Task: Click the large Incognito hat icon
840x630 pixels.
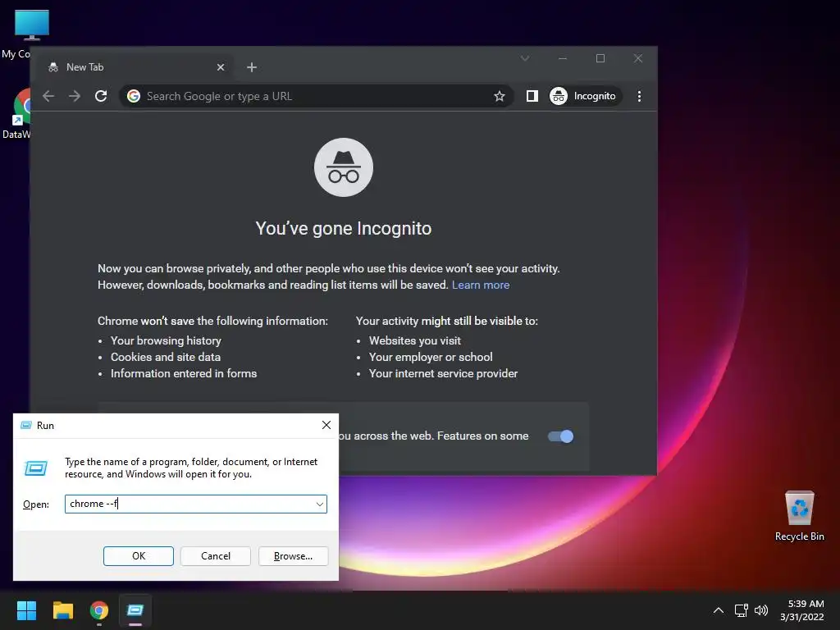Action: point(344,167)
